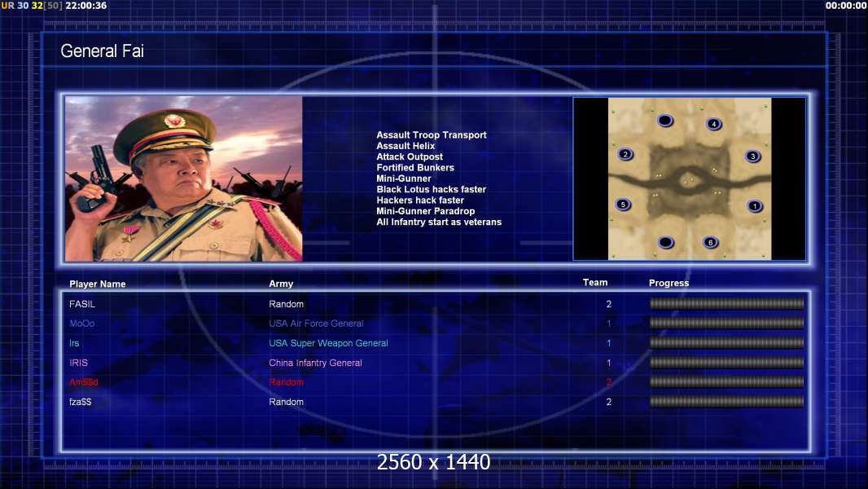Click start position marker 6 on minimap
The width and height of the screenshot is (868, 489).
coord(711,242)
